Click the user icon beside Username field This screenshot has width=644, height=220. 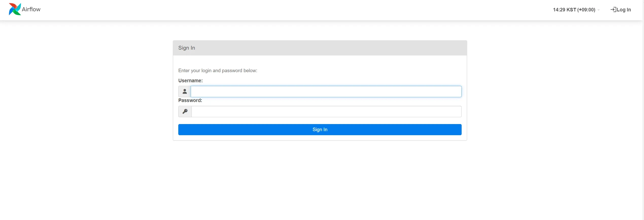[185, 91]
